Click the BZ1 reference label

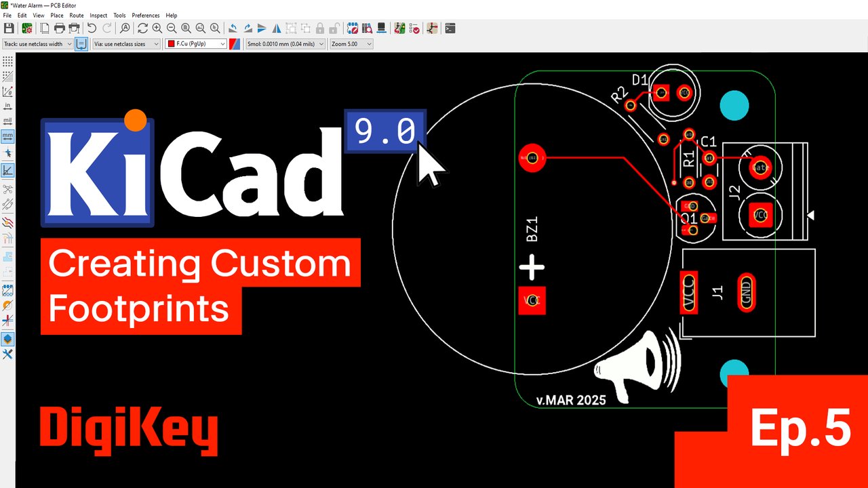pyautogui.click(x=532, y=230)
